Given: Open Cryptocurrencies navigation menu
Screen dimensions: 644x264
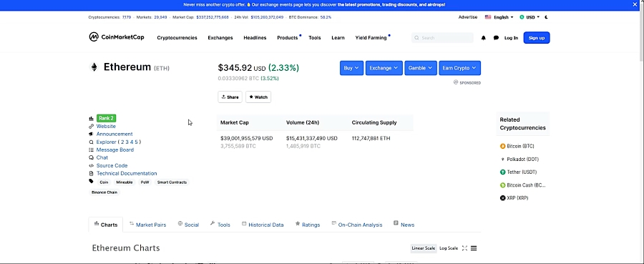Looking at the screenshot, I should click(177, 38).
